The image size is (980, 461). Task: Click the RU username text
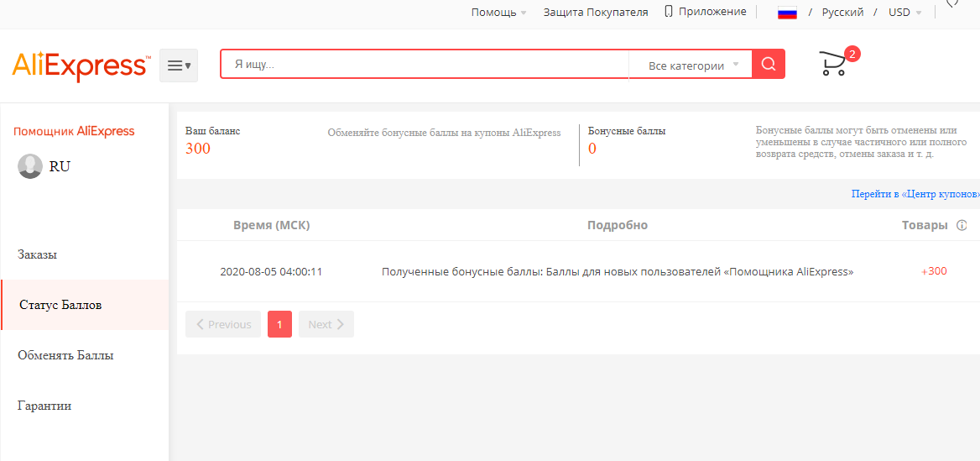[x=60, y=166]
